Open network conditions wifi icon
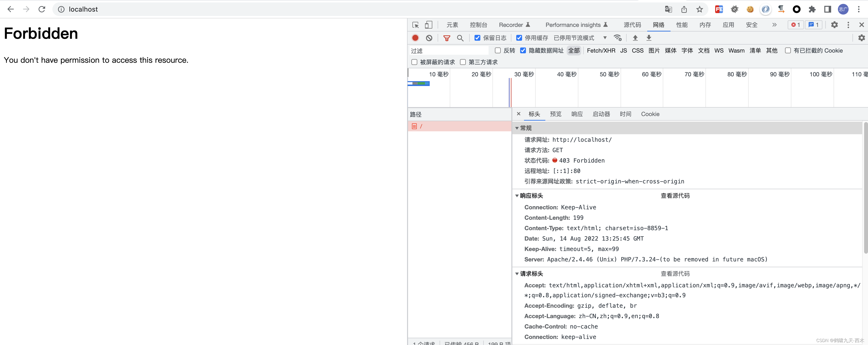This screenshot has width=868, height=345. pos(618,38)
